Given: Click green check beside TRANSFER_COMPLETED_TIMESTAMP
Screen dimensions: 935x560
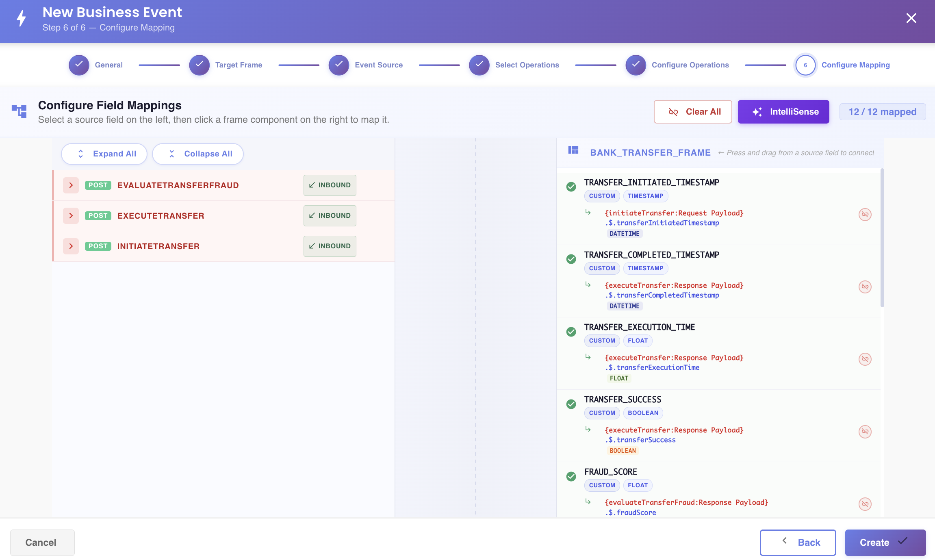Looking at the screenshot, I should 571,259.
